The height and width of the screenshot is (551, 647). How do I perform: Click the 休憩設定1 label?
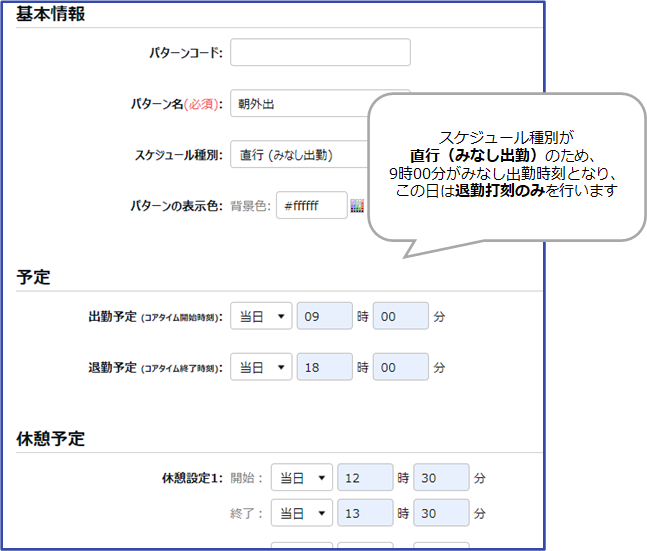[x=192, y=478]
